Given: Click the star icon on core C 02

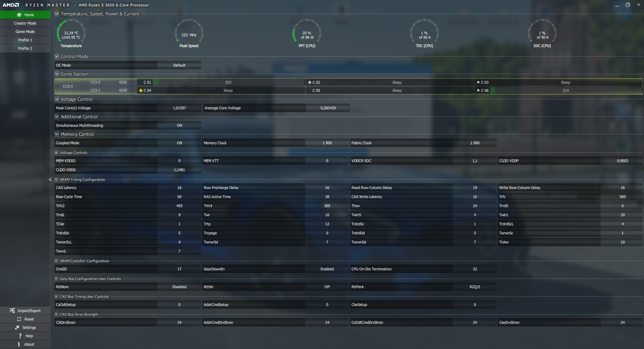Looking at the screenshot, I should (x=310, y=82).
